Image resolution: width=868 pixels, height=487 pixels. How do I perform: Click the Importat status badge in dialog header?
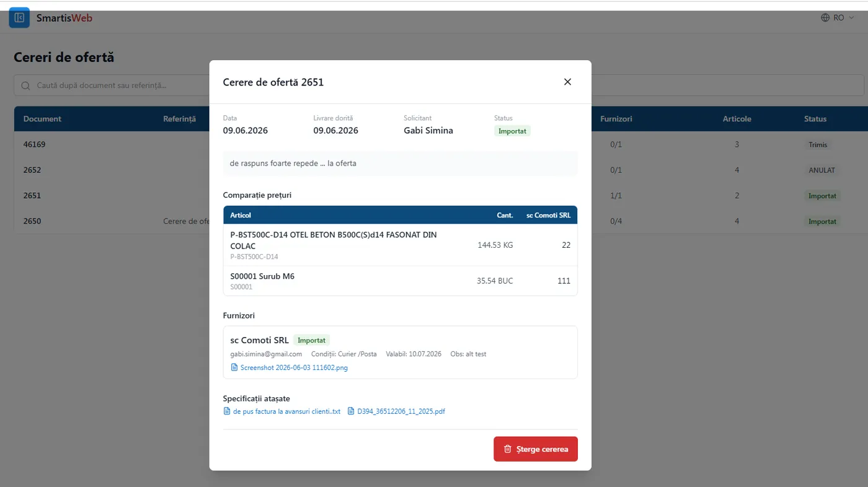pyautogui.click(x=512, y=131)
